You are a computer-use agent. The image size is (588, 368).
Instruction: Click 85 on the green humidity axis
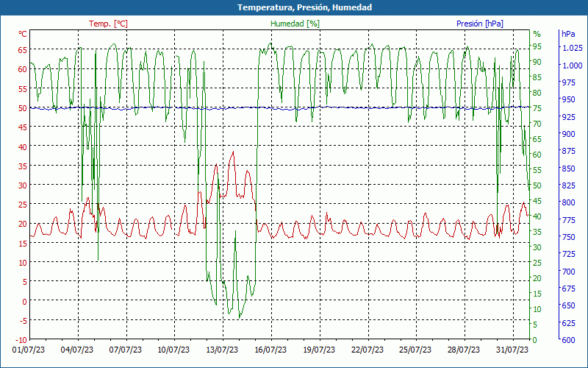tap(537, 77)
